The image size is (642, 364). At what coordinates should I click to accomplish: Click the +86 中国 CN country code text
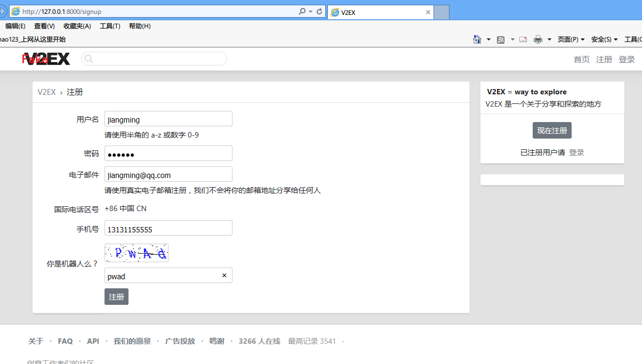tap(125, 208)
